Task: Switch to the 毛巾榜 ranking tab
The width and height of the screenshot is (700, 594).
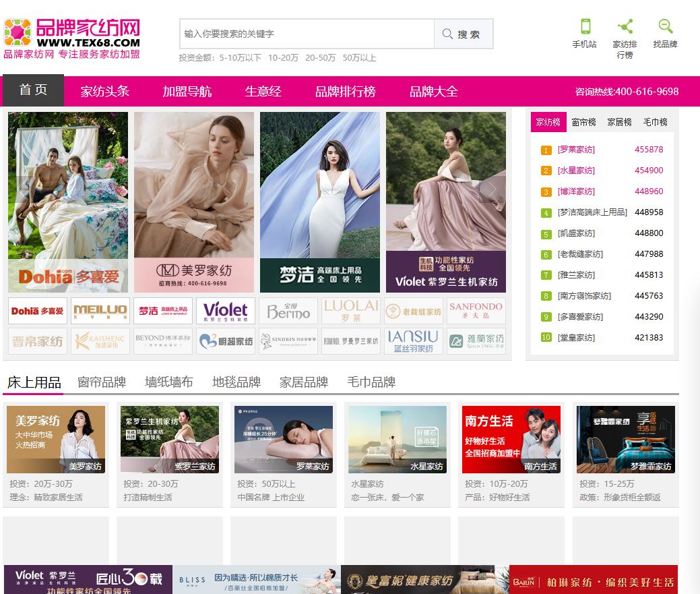Action: (655, 122)
